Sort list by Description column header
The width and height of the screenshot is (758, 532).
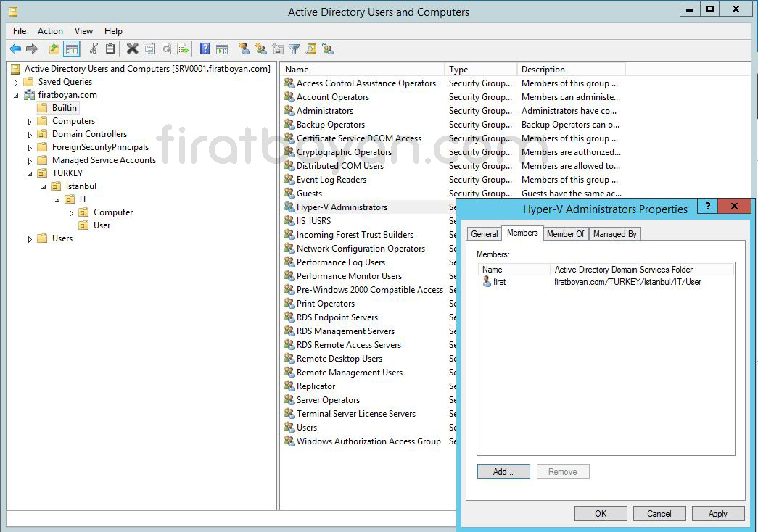(571, 70)
